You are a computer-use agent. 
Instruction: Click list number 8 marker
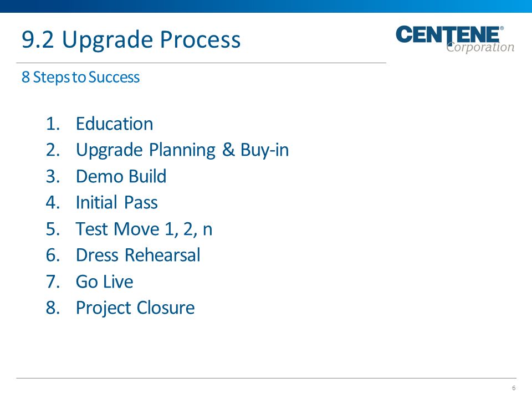[x=53, y=308]
